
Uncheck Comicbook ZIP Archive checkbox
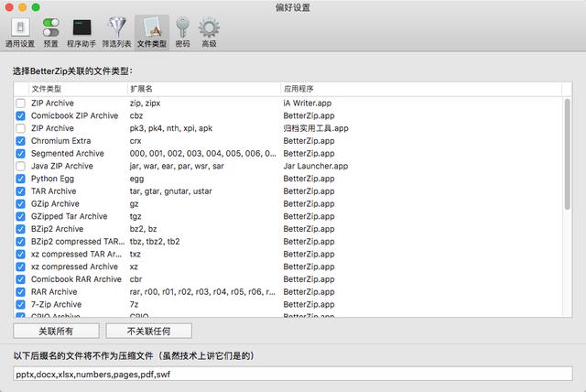coord(20,115)
